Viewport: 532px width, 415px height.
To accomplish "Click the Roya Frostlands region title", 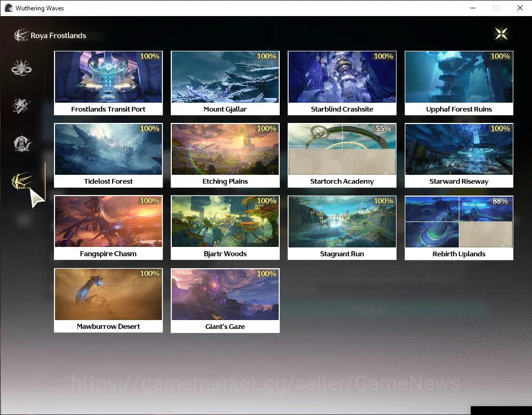I will click(58, 36).
